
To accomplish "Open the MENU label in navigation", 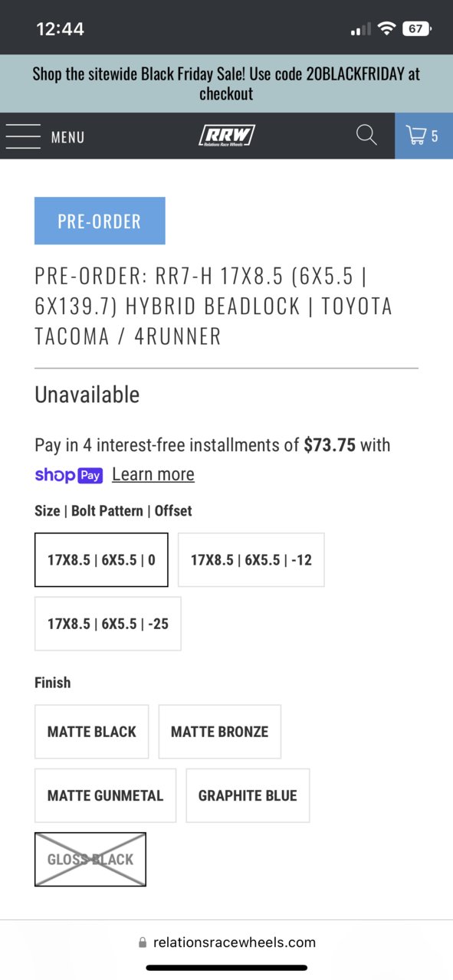I will click(x=67, y=138).
